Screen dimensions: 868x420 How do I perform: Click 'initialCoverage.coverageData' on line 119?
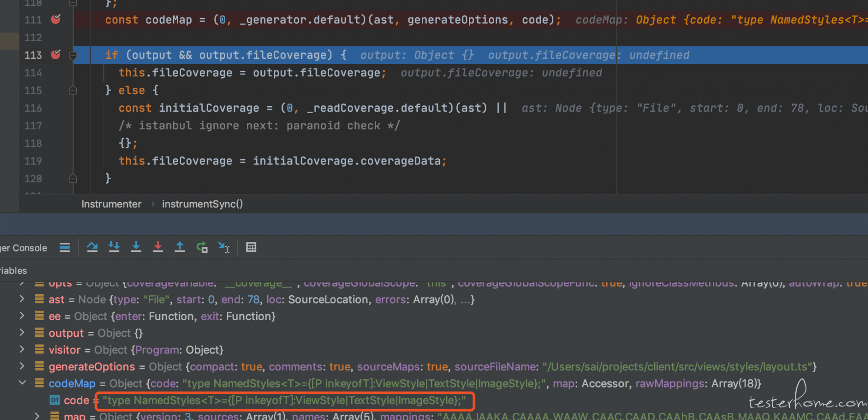pyautogui.click(x=346, y=161)
